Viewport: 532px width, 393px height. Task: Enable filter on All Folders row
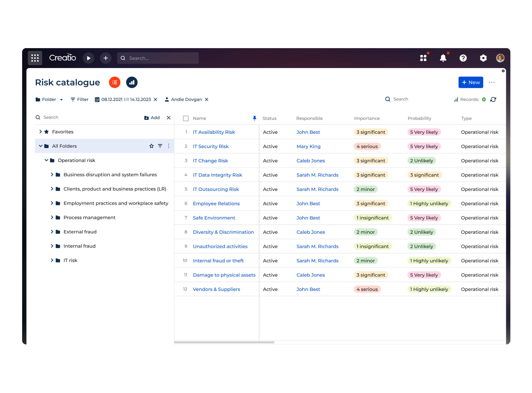pos(160,145)
